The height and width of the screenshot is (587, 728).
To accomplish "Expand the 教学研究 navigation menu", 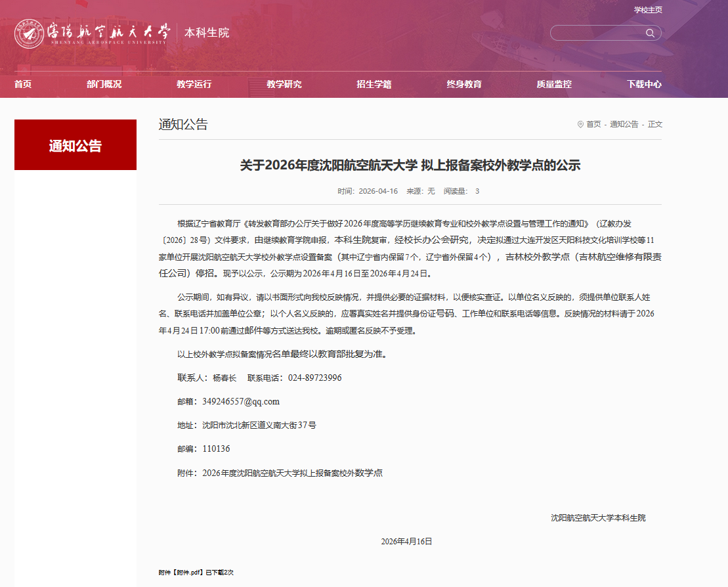I will [284, 84].
